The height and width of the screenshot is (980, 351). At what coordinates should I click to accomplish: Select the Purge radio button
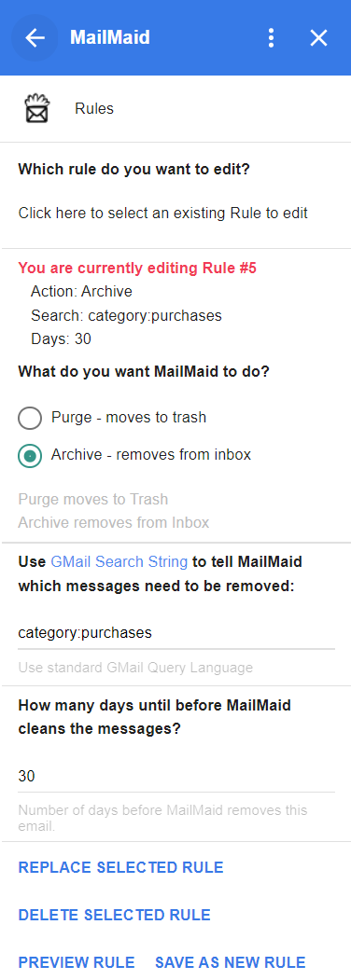pyautogui.click(x=30, y=418)
